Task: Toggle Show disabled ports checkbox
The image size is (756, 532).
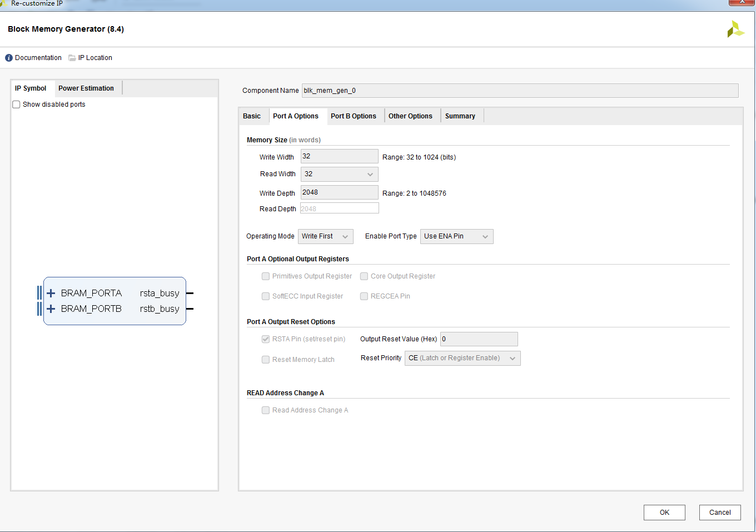Action: point(16,105)
